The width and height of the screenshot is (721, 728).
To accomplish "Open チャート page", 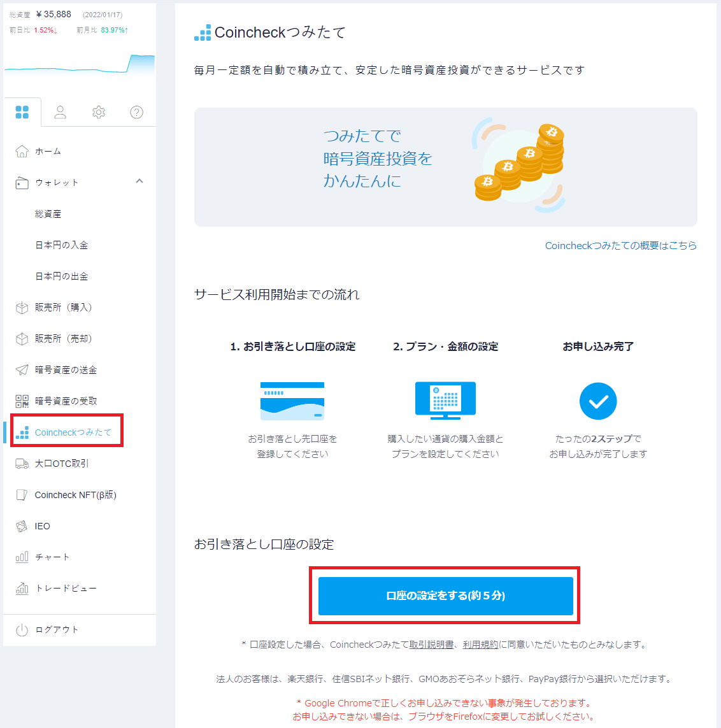I will coord(52,557).
